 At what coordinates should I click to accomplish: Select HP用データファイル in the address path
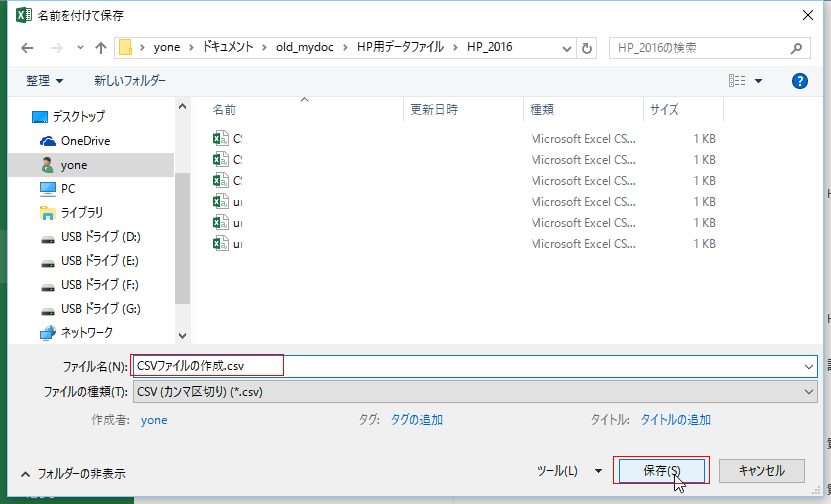click(x=400, y=47)
